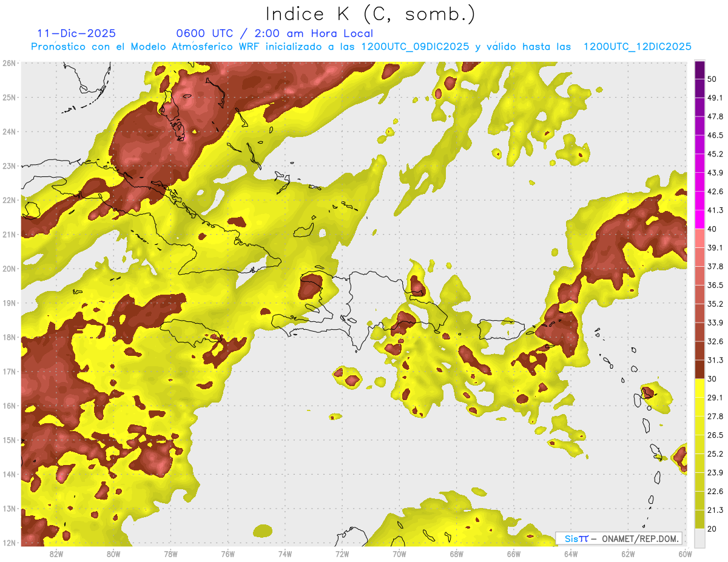Click the latitude axis label "16N"
Image resolution: width=728 pixels, height=562 pixels.
coord(9,405)
